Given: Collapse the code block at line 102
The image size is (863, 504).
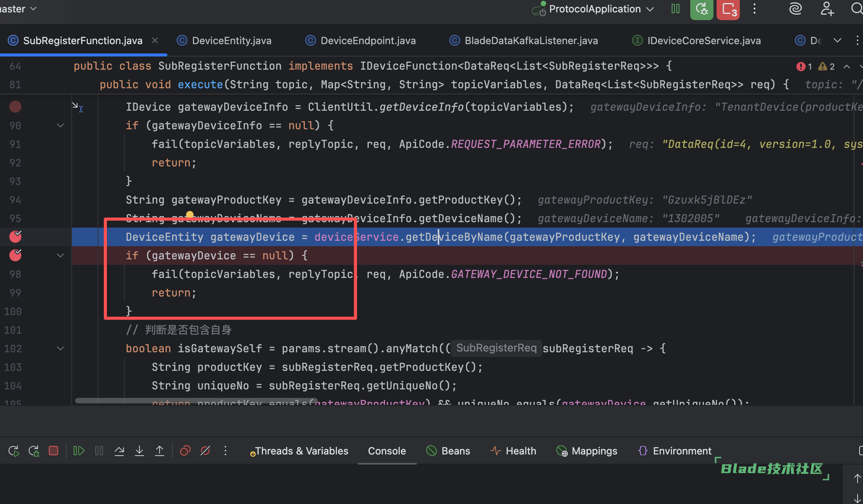Looking at the screenshot, I should coord(60,348).
